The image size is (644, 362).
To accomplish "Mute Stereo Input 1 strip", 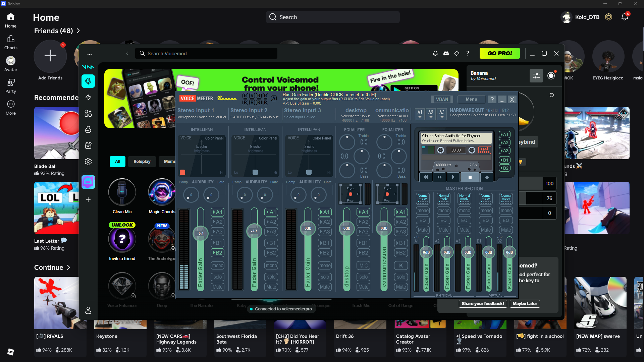I will 217,287.
